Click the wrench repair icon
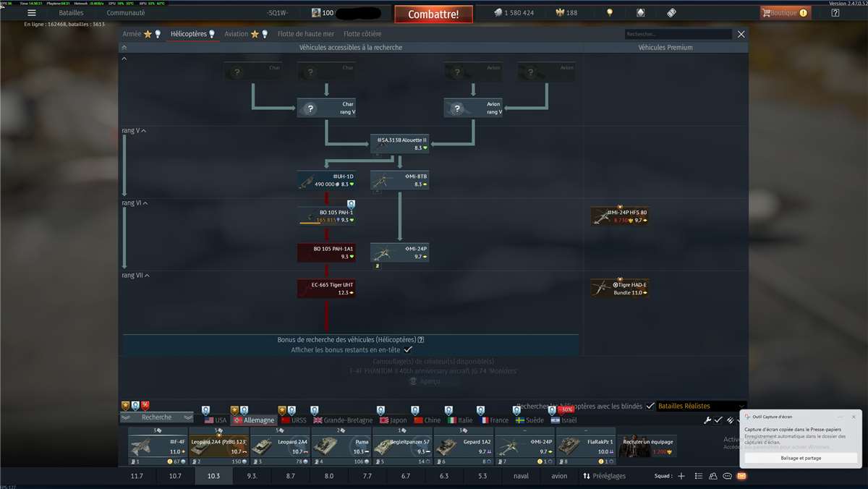Screen dimensions: 868x489 [707, 420]
